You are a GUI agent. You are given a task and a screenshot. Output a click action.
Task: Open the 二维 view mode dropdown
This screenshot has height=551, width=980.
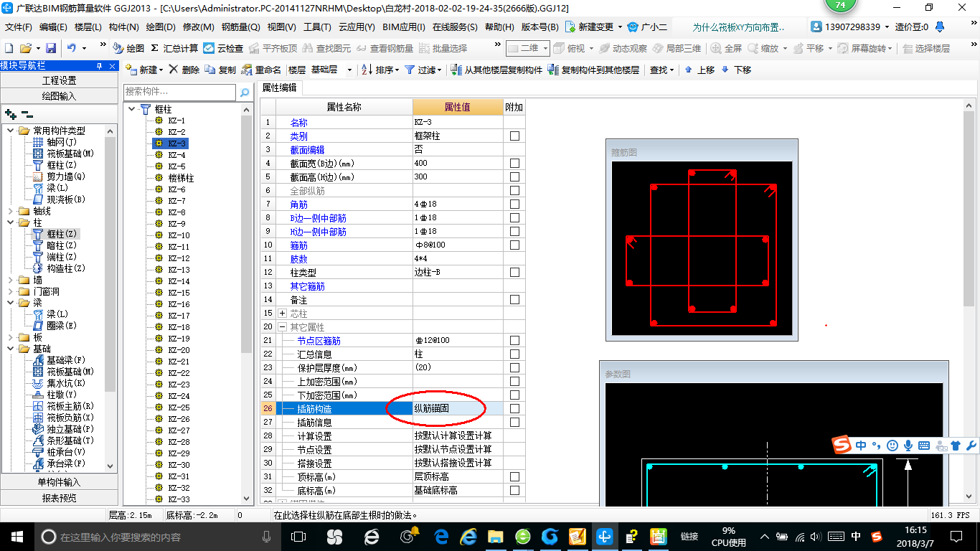pos(528,48)
